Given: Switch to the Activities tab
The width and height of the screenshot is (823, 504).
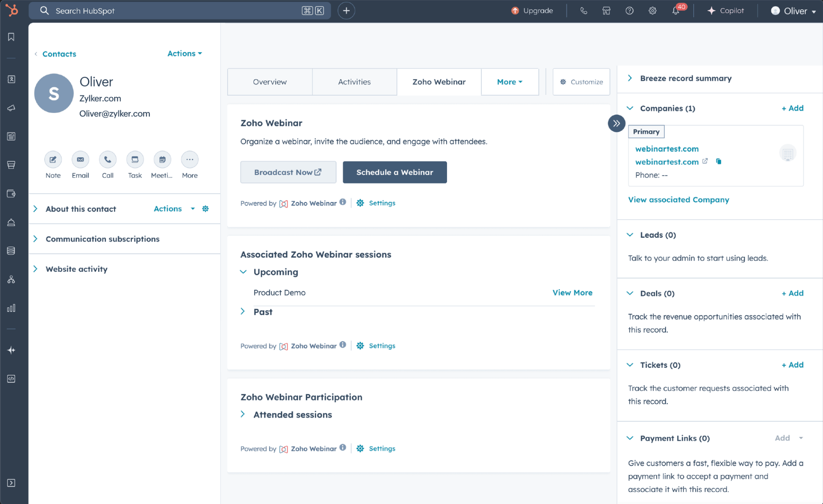Looking at the screenshot, I should click(354, 82).
